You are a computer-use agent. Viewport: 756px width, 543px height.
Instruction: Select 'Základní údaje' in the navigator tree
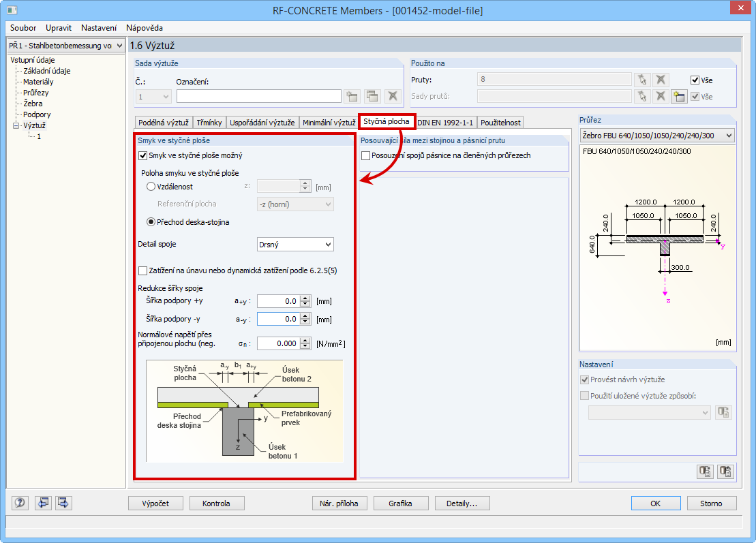pyautogui.click(x=47, y=71)
